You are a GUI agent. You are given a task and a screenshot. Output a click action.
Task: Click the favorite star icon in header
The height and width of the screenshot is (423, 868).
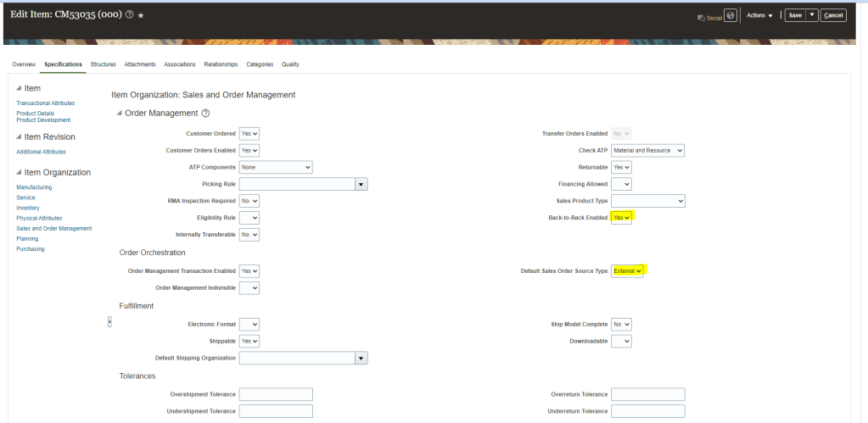click(141, 15)
